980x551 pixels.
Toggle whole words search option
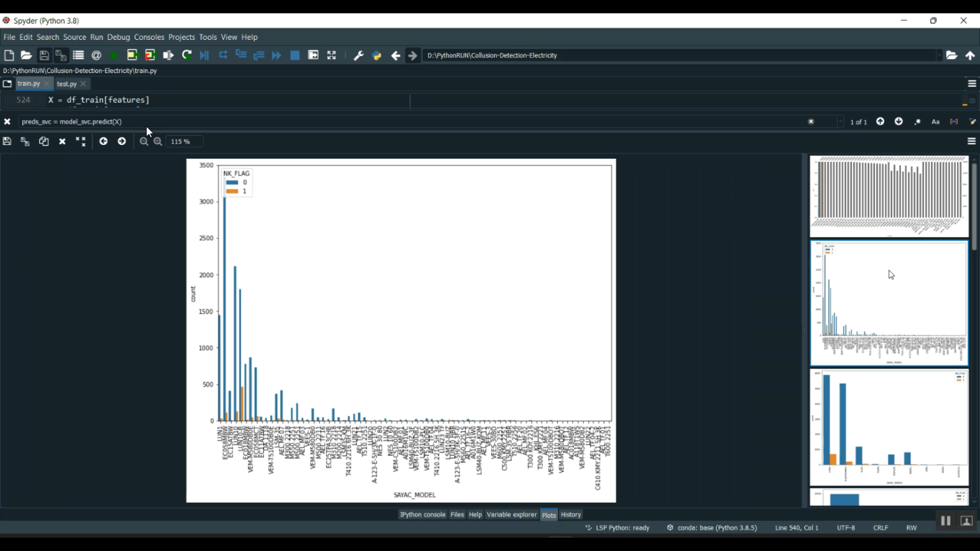[x=954, y=122]
